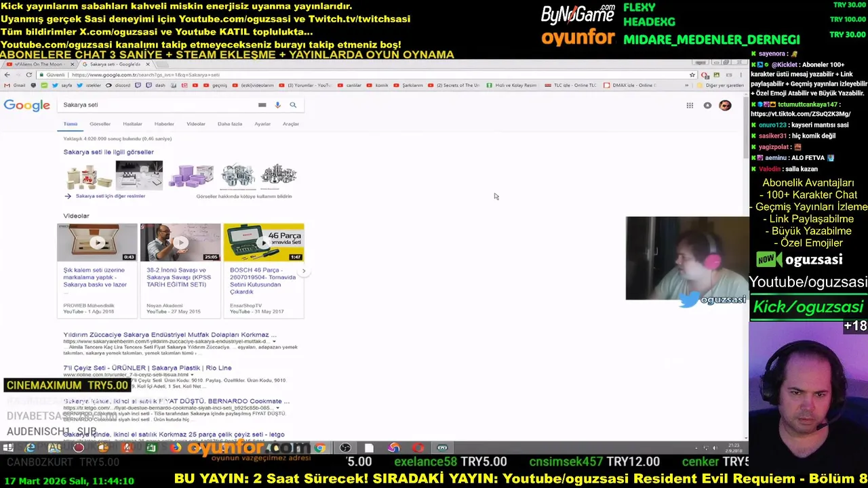Open 'BERNARDO Cookmate' search result
This screenshot has width=868, height=488.
(x=176, y=401)
